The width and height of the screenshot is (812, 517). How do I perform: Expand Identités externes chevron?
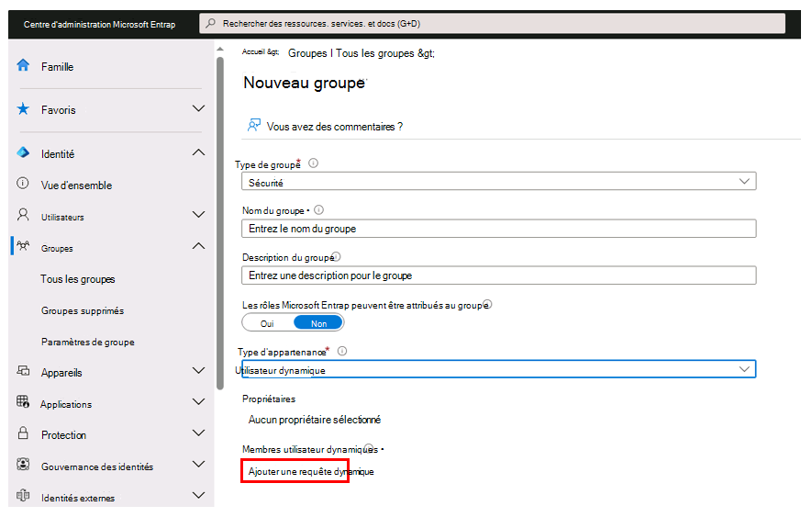coord(198,495)
